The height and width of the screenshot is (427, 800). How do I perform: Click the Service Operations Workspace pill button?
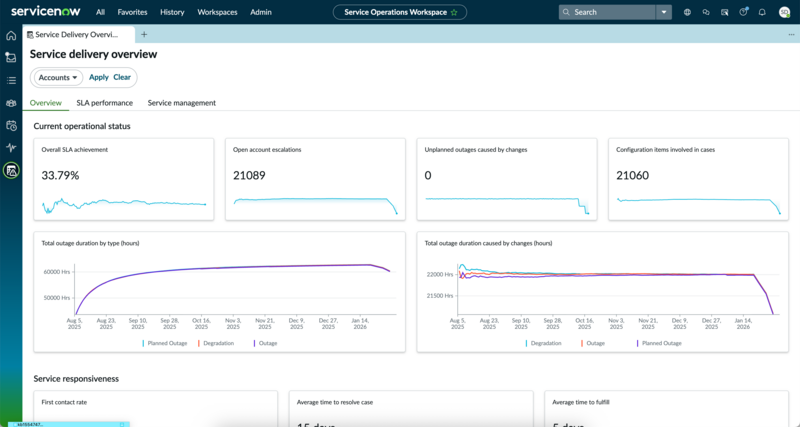[x=399, y=12]
